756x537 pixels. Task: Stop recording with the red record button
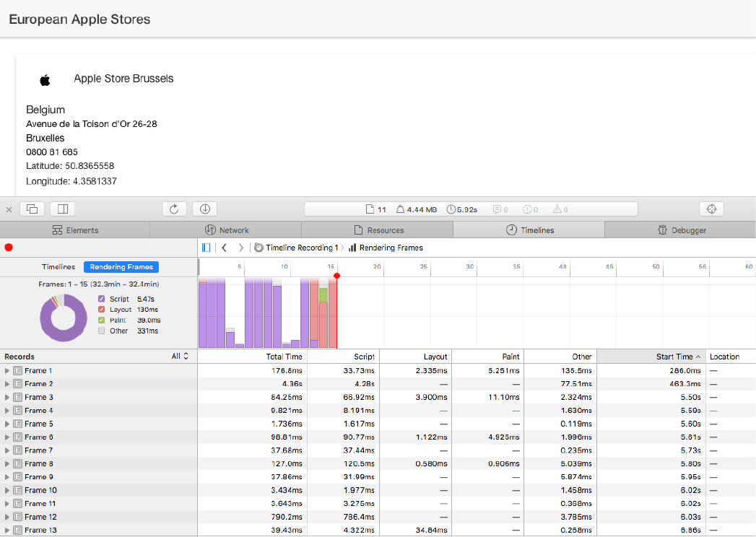(9, 248)
